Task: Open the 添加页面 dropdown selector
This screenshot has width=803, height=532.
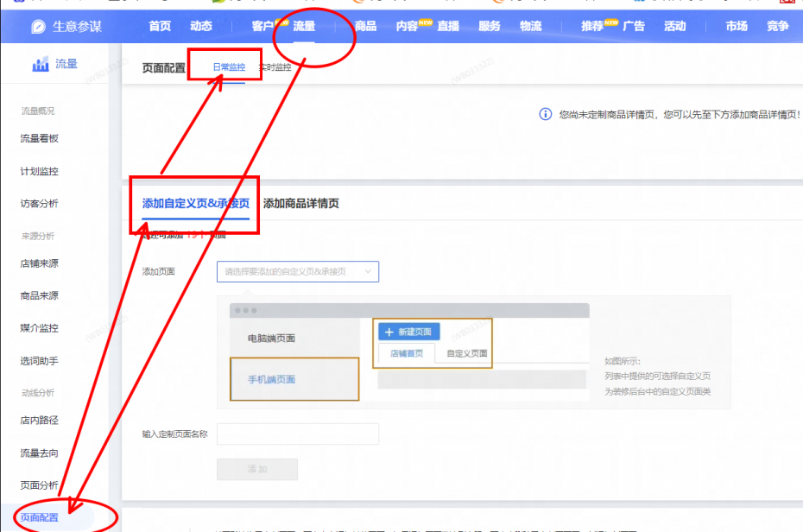Action: pos(298,271)
